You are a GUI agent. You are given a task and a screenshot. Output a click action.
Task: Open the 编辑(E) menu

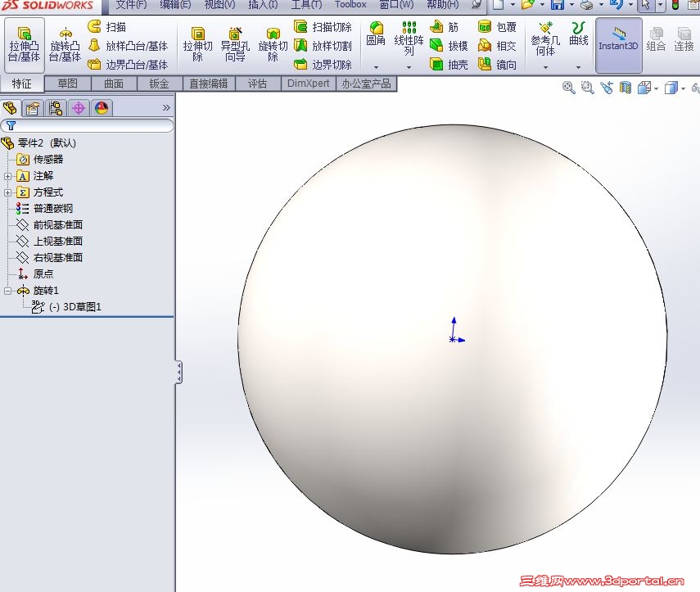[x=175, y=4]
